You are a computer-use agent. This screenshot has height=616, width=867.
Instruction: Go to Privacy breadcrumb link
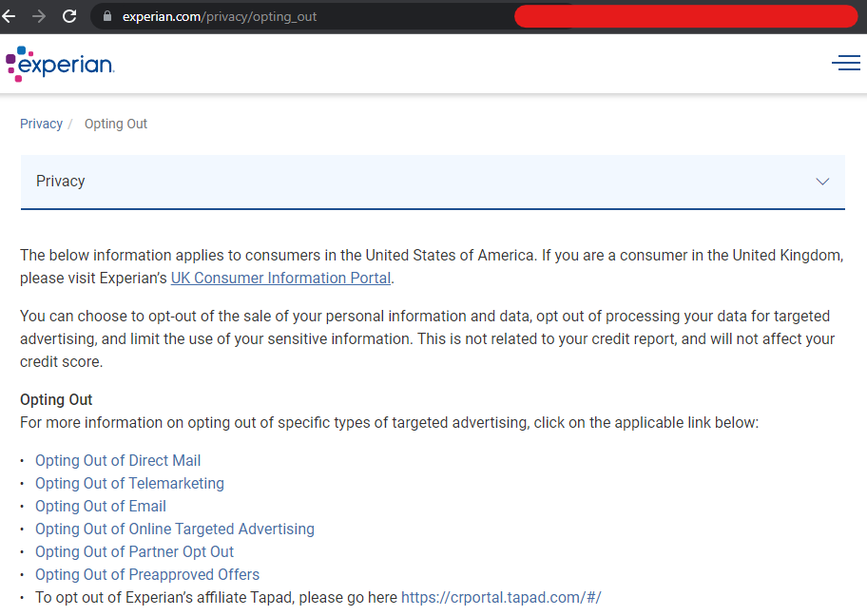click(41, 124)
